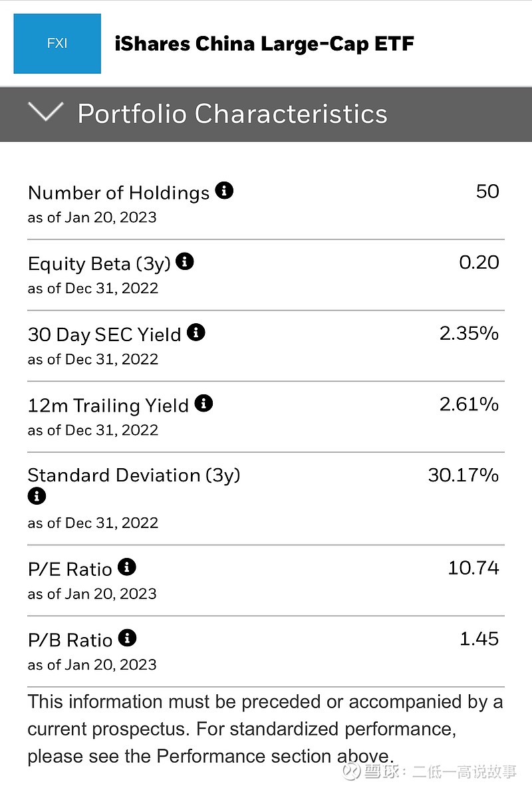Click info icon beside P/B Ratio
The height and width of the screenshot is (788, 532).
click(x=127, y=638)
